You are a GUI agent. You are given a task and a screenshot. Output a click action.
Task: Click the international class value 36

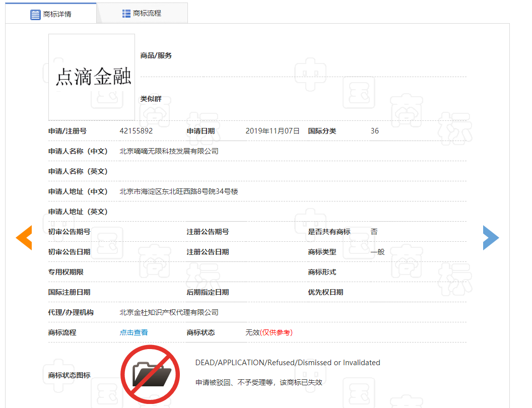click(374, 131)
